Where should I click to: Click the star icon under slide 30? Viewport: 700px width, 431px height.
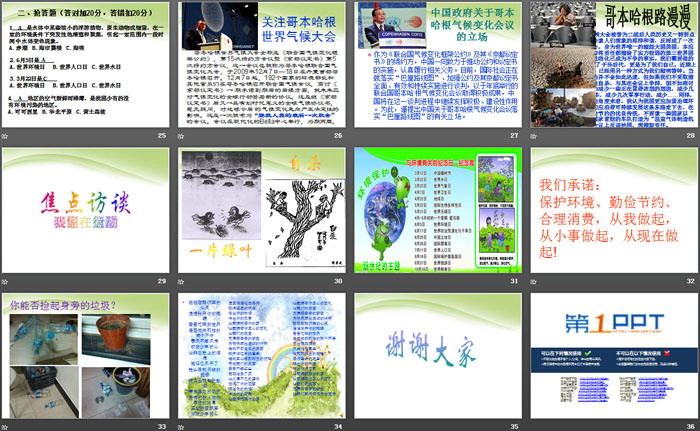181,281
